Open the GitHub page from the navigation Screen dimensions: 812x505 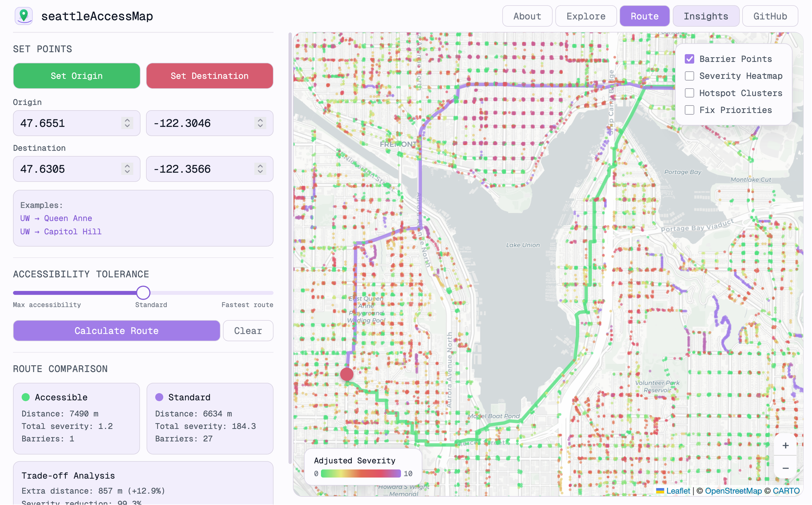pos(770,16)
